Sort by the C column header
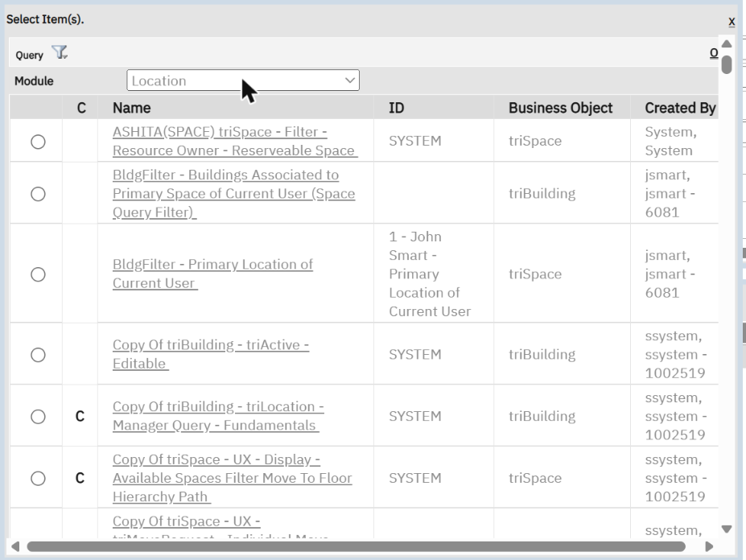The image size is (746, 560). (81, 108)
